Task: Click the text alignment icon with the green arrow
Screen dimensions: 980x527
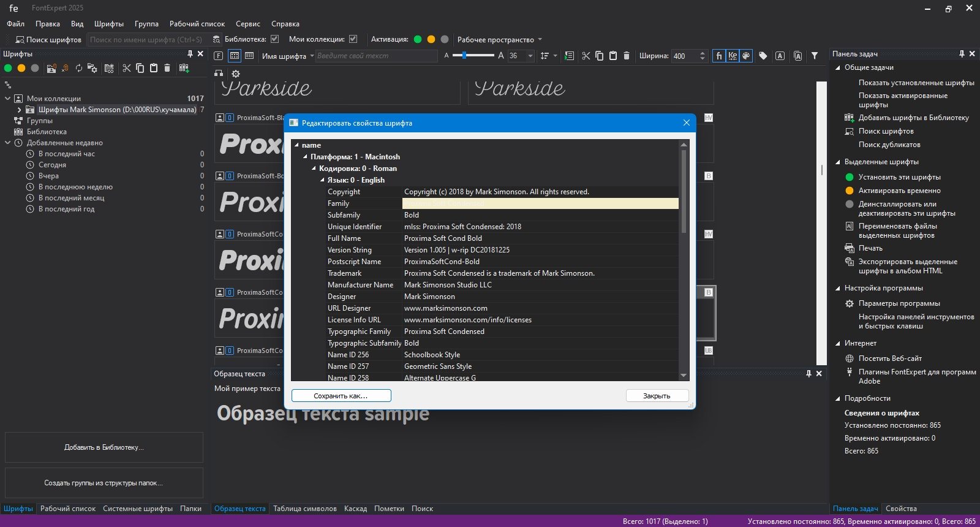Action: 569,56
